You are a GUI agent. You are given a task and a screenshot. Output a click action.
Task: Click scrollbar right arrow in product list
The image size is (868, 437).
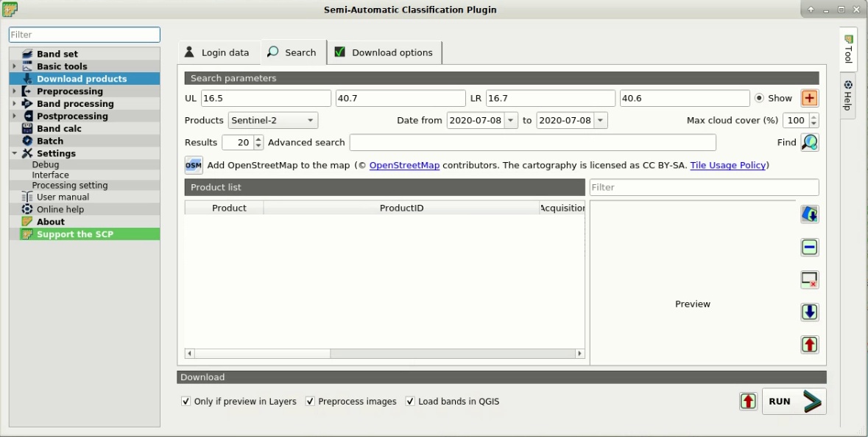tap(579, 354)
